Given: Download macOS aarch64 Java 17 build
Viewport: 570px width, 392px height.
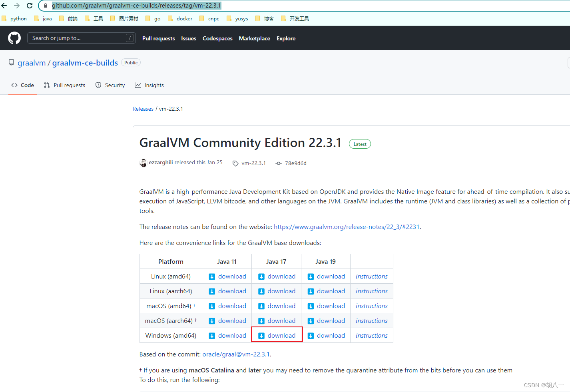Looking at the screenshot, I should click(x=277, y=321).
